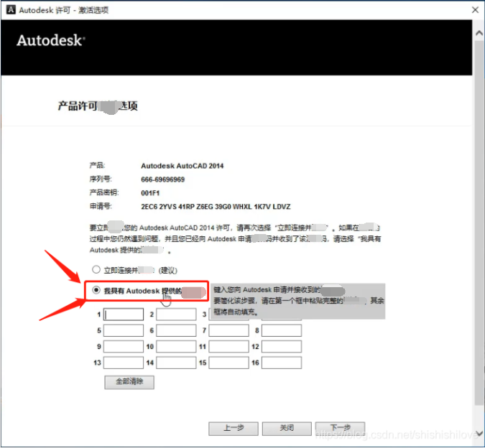Click the vertical scrollbar thumb
Screen dimensions: 485x448
tap(479, 223)
